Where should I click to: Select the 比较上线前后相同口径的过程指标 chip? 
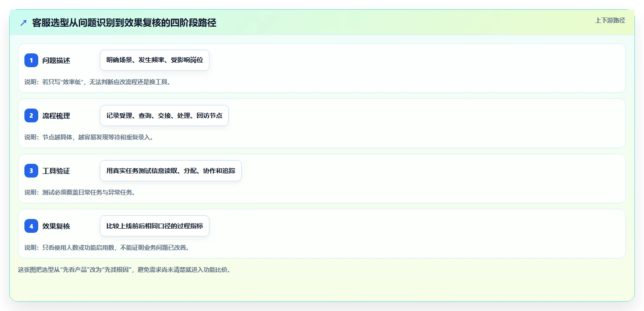[155, 226]
